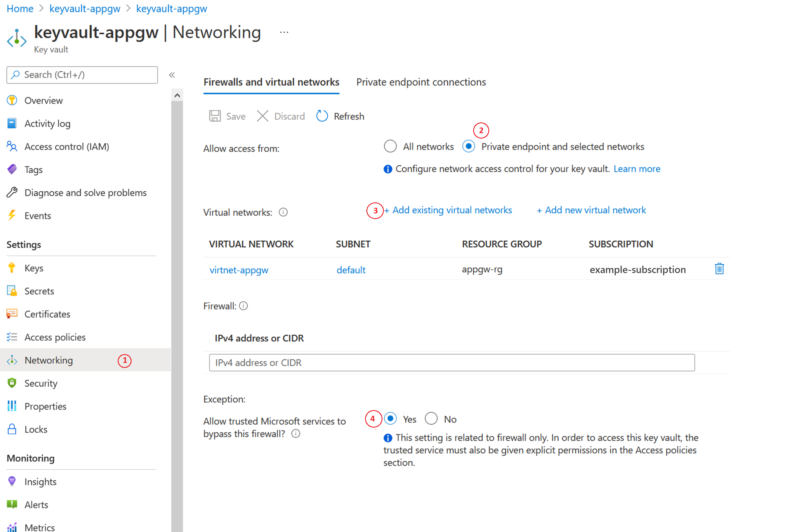Click the Access policies icon in sidebar
Screen dimensions: 790x532
(x=13, y=337)
